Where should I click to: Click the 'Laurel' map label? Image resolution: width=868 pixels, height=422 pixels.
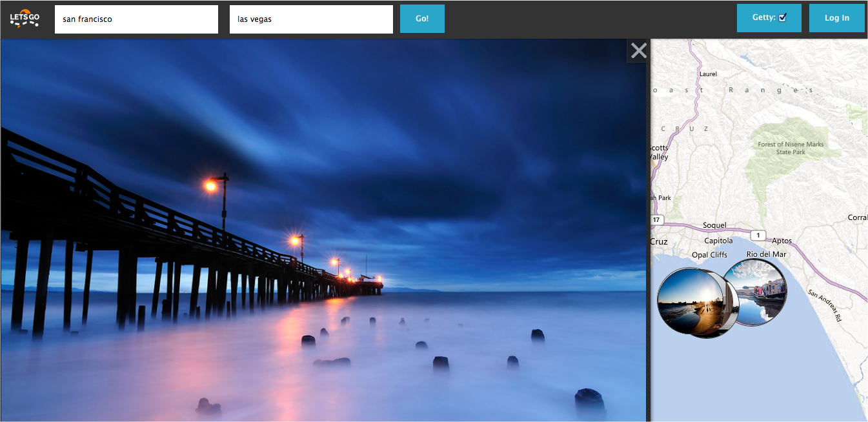coord(708,74)
